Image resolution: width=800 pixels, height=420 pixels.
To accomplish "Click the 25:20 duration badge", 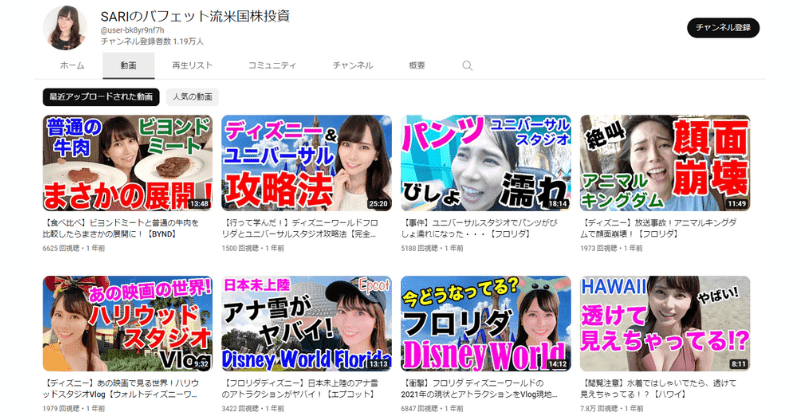I will point(378,204).
